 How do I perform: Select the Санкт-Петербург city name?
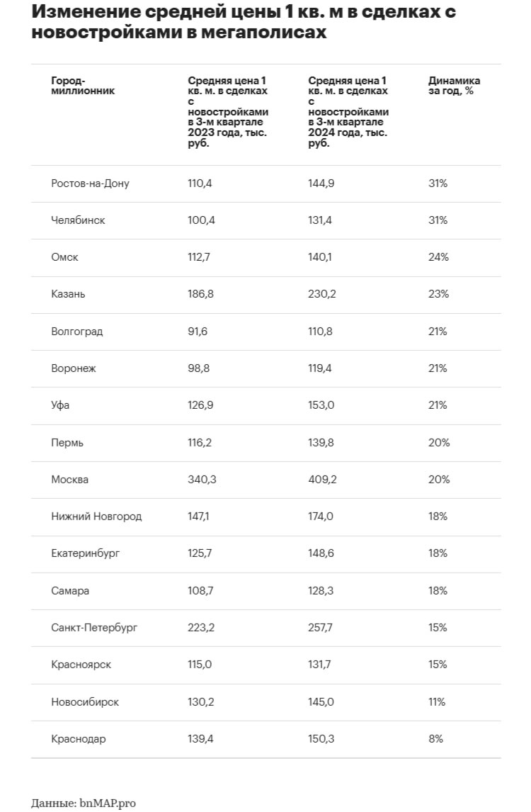(94, 628)
